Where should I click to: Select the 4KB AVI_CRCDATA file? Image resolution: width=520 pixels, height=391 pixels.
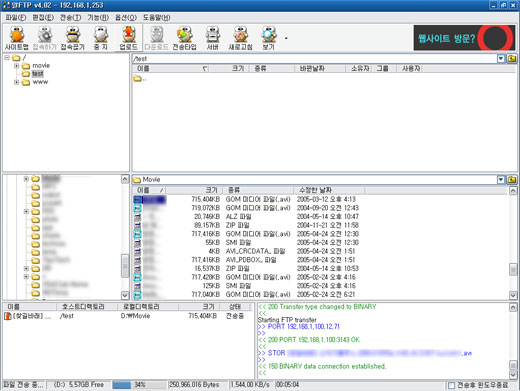pyautogui.click(x=245, y=251)
